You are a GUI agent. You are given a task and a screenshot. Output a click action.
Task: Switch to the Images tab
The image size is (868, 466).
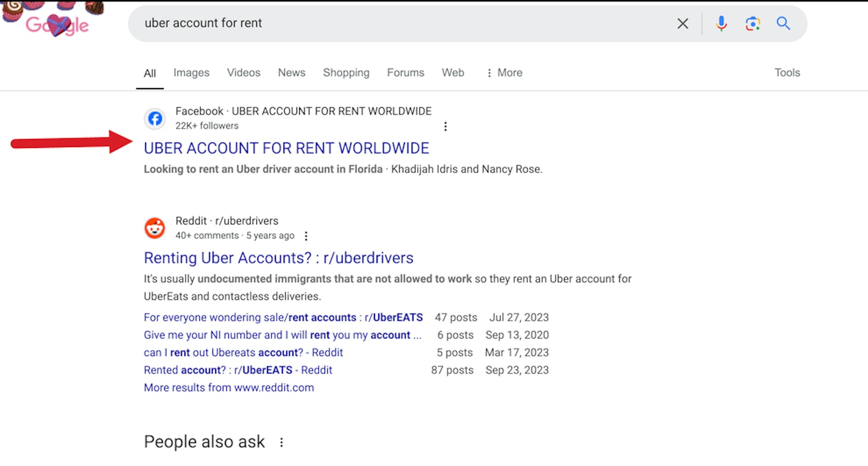tap(191, 73)
